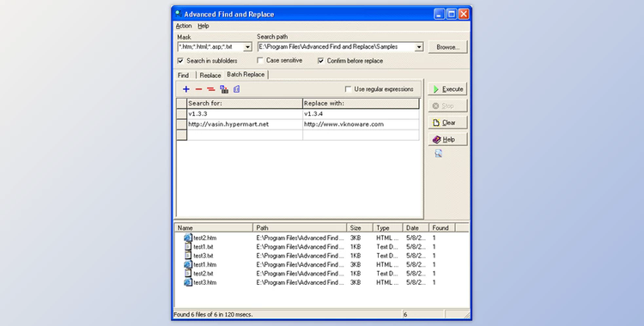Viewport: 644px width, 326px height.
Task: Click the Execute button
Action: coord(447,89)
